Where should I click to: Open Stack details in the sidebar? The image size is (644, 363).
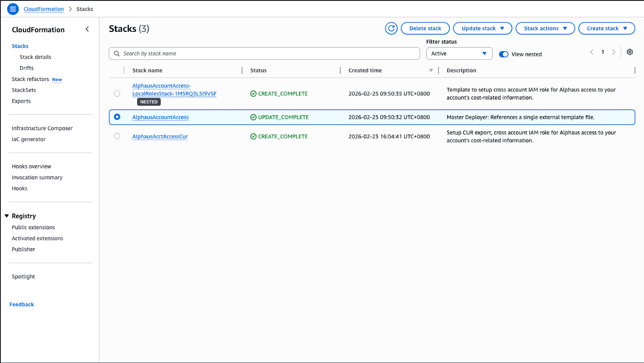tap(35, 57)
